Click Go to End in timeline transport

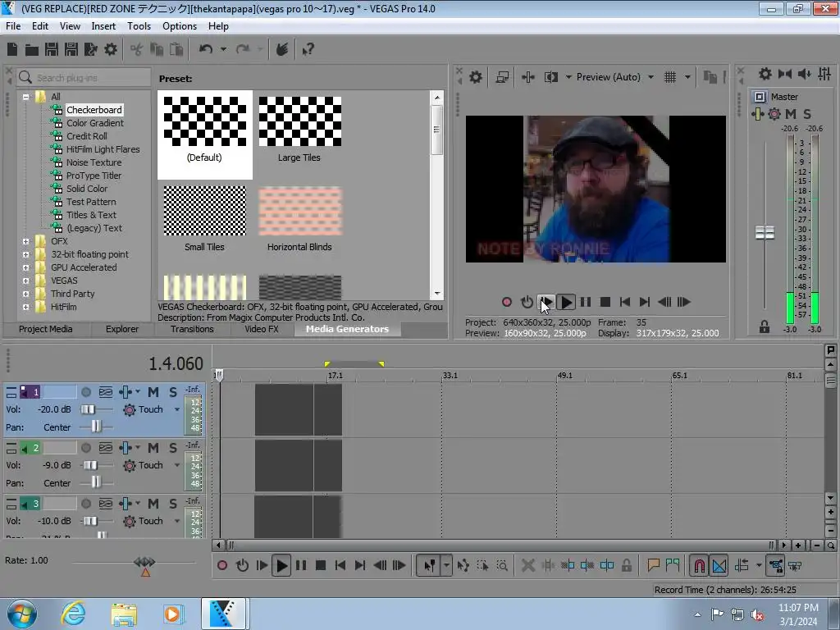tap(360, 565)
